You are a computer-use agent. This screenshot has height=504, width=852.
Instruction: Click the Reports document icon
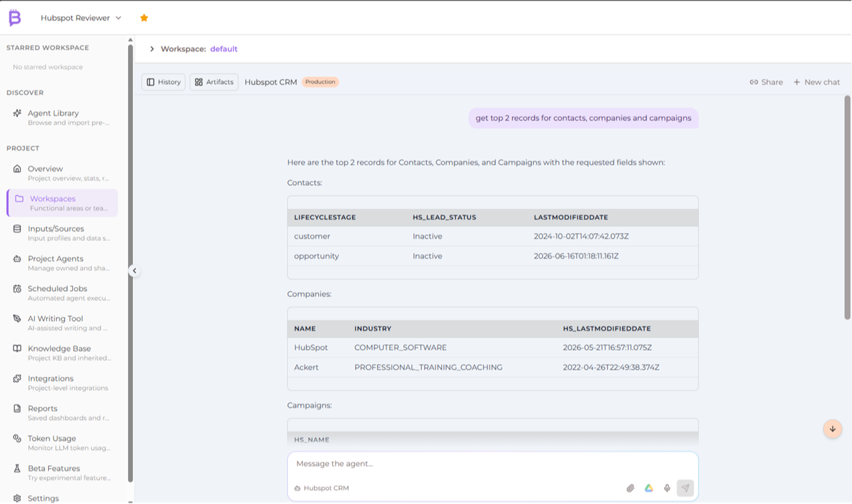point(17,409)
